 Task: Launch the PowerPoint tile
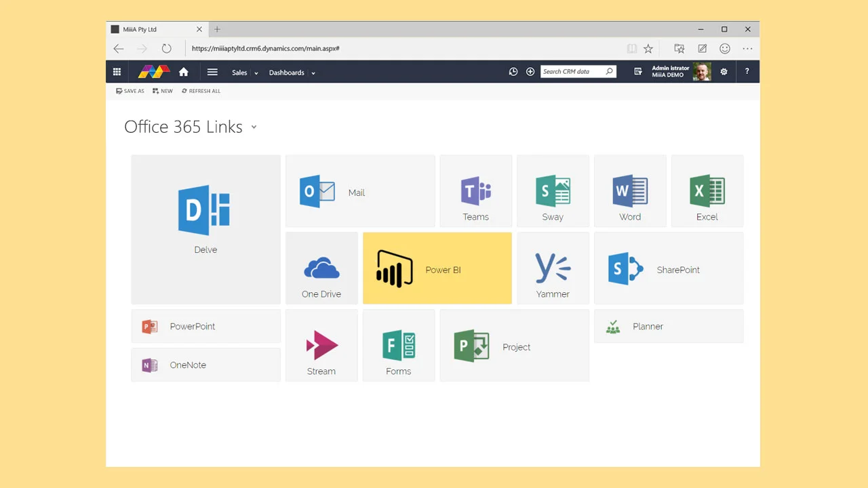click(x=205, y=326)
